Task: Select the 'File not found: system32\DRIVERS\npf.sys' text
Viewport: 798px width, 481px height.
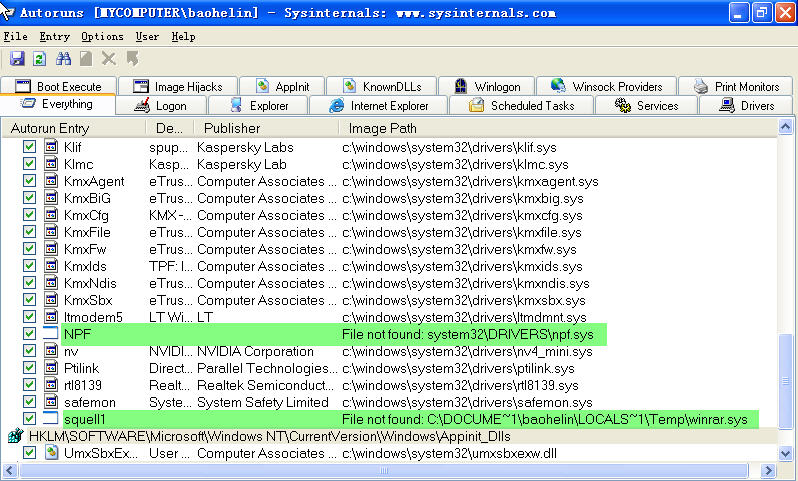Action: pos(468,334)
